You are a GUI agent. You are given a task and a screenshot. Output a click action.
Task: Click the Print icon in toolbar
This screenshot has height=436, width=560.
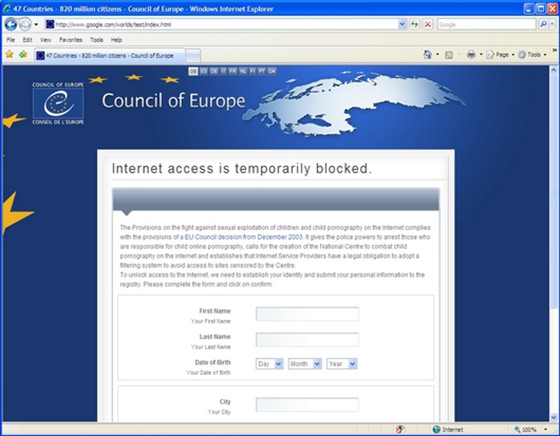point(471,55)
